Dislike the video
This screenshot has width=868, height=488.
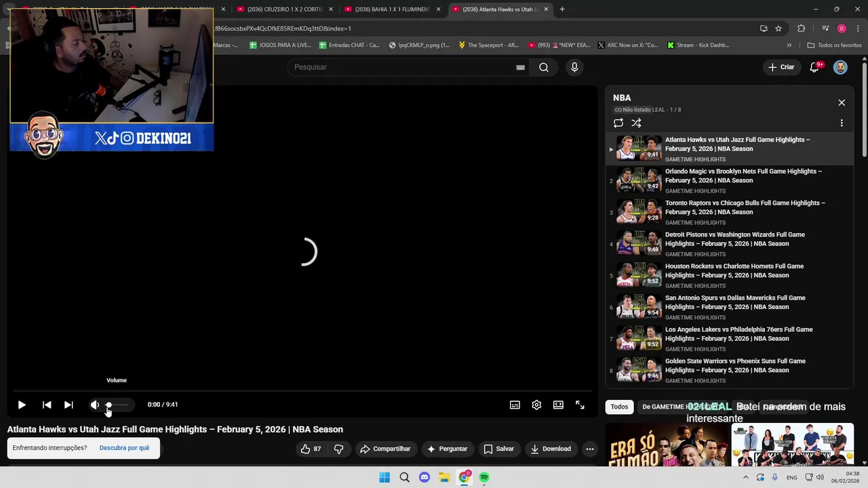pyautogui.click(x=338, y=449)
